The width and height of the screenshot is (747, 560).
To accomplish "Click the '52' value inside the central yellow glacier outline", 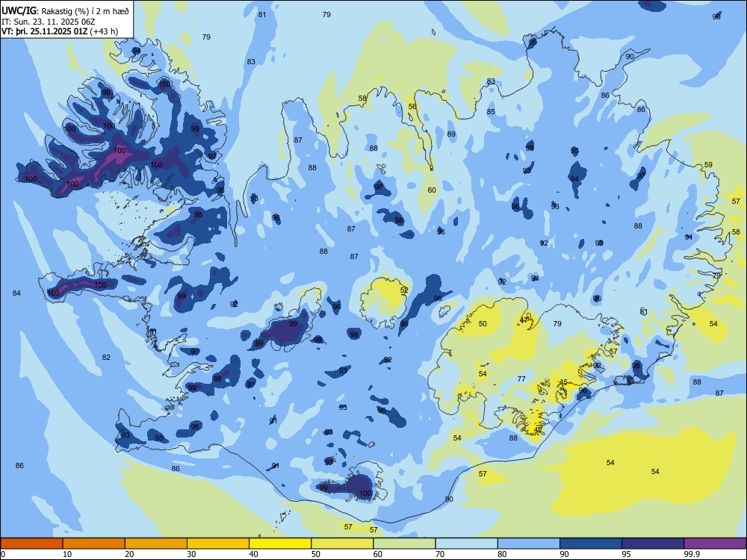I will (404, 290).
